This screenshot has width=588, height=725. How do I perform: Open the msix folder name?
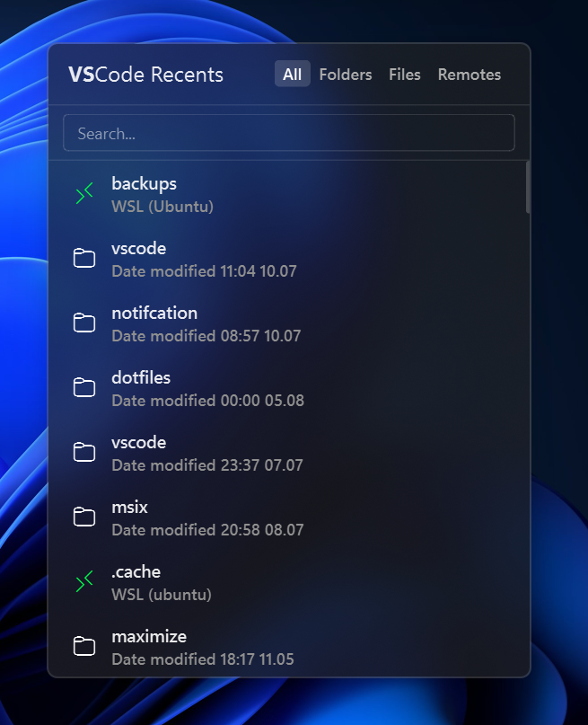click(x=130, y=508)
